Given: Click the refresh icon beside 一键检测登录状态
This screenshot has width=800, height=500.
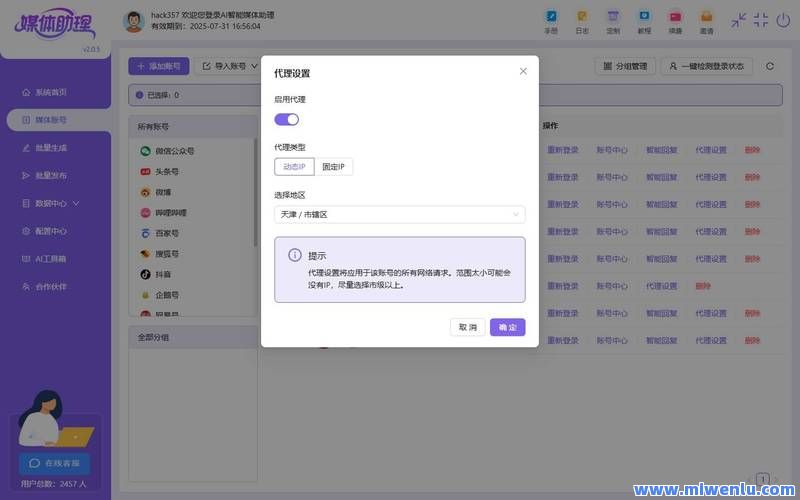Looking at the screenshot, I should 770,66.
